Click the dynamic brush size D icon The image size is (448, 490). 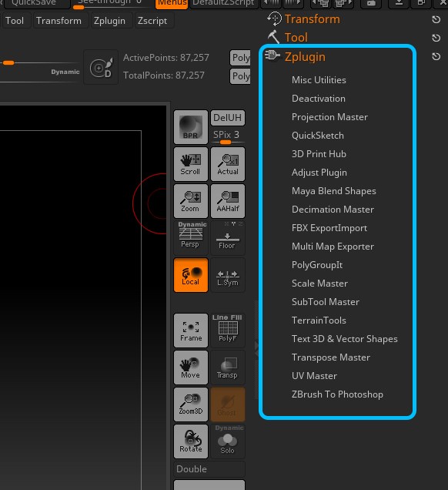point(101,67)
